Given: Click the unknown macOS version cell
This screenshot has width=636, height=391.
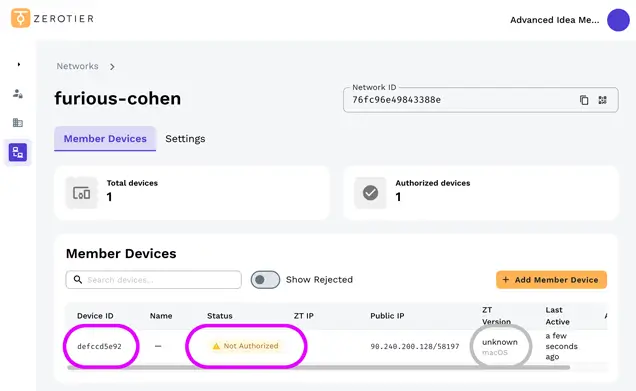Looking at the screenshot, I should click(x=500, y=347).
